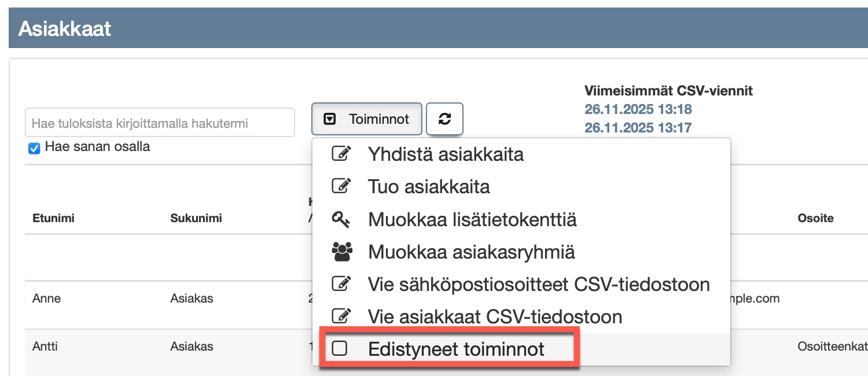Sort by the Sukunimi column header

[x=196, y=218]
